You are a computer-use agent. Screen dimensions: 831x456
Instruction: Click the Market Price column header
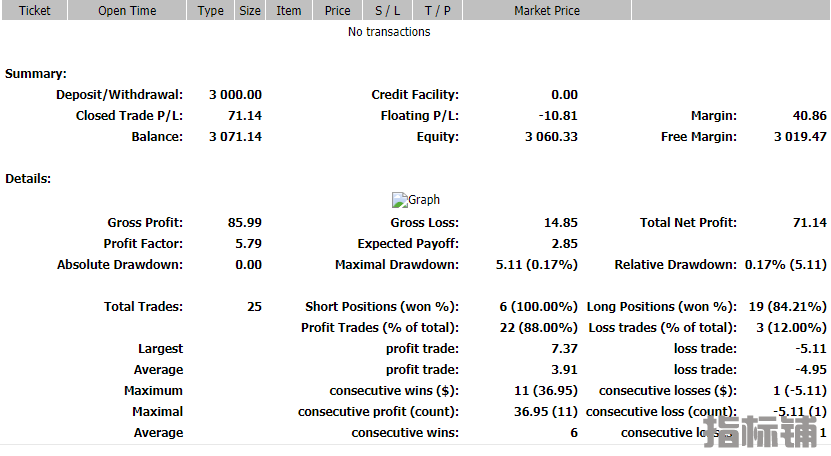click(x=546, y=11)
